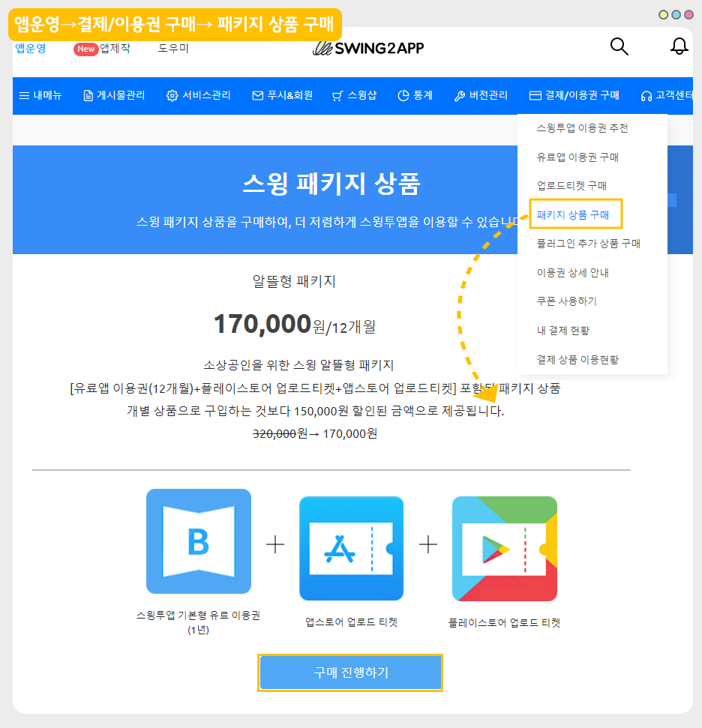This screenshot has width=702, height=728.
Task: Click the 구매 진행하기 button
Action: (350, 673)
